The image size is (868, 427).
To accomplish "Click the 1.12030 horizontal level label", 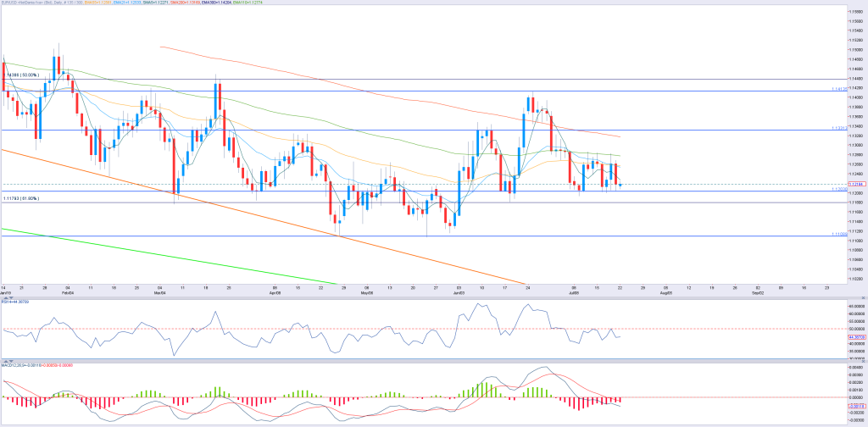I will tap(838, 189).
